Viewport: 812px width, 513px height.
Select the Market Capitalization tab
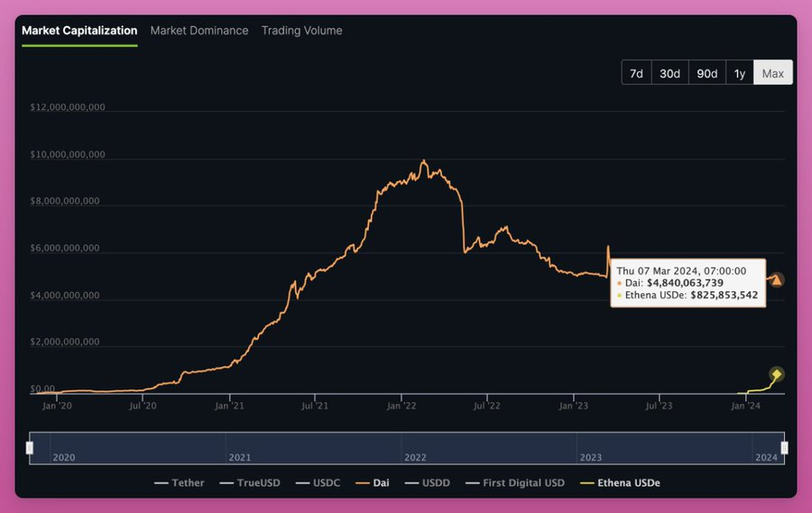79,31
